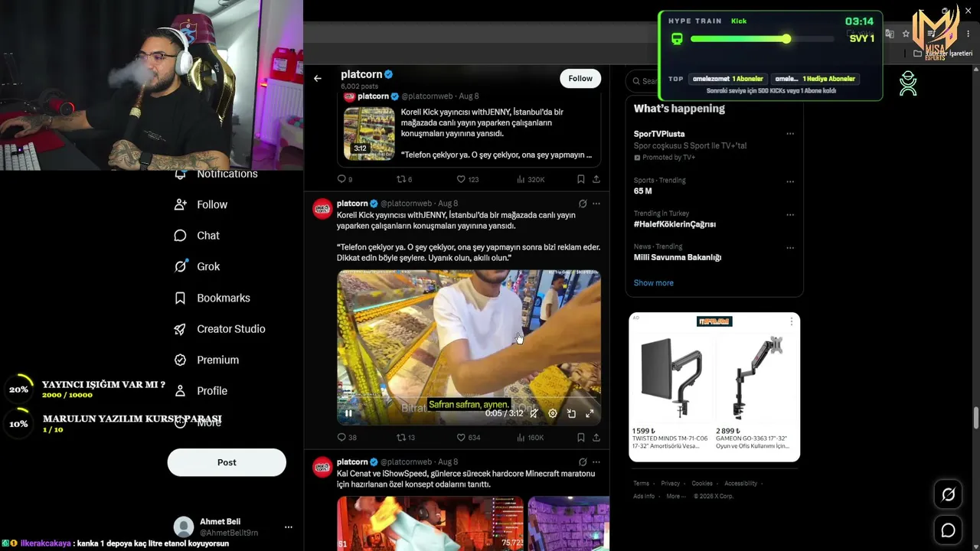
Task: Switch video to picture-in-picture
Action: tap(571, 413)
